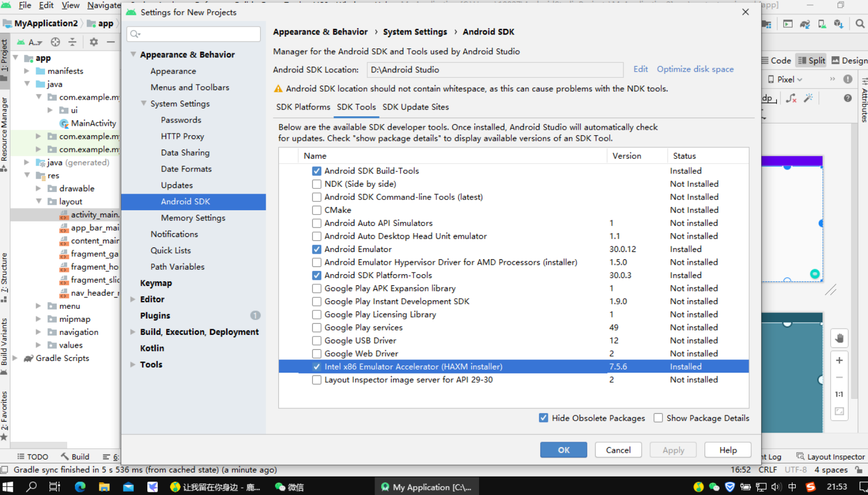Viewport: 868px width, 495px height.
Task: Check the CMake checkbox
Action: point(317,210)
